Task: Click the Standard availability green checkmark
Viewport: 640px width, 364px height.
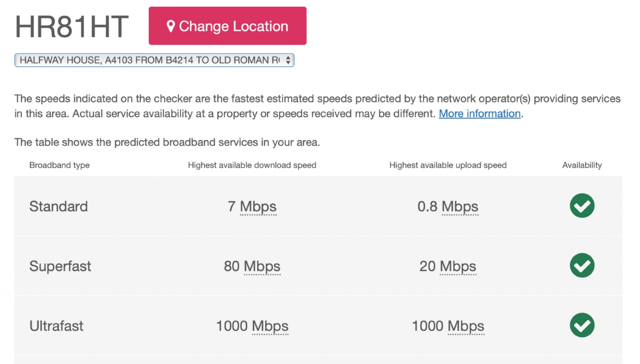Action: point(582,206)
